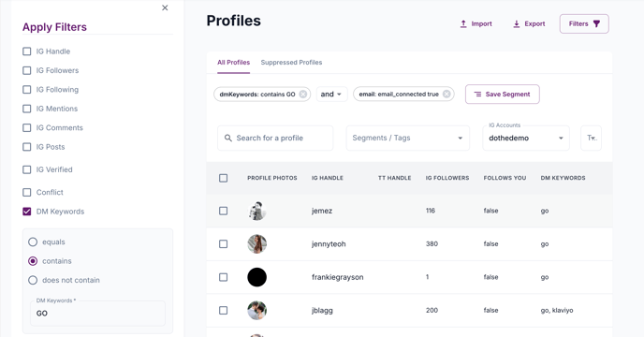The image size is (644, 337).
Task: Check the Conflict filter
Action: tap(27, 192)
